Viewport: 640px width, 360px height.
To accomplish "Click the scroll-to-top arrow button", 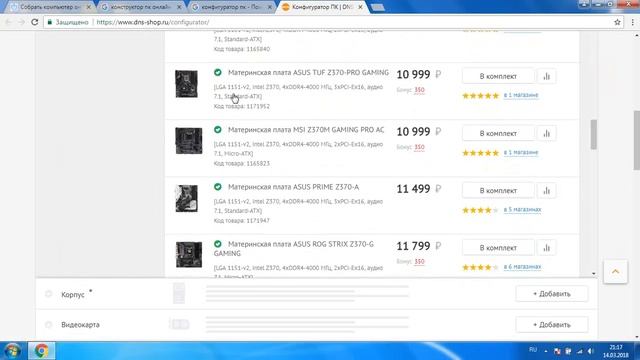I will click(x=616, y=271).
